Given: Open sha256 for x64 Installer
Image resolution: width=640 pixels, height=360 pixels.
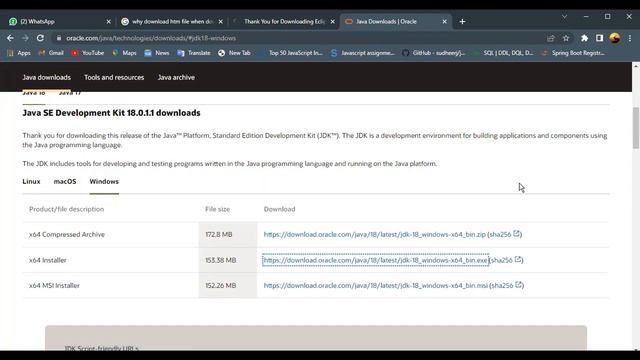Looking at the screenshot, I should pyautogui.click(x=506, y=260).
